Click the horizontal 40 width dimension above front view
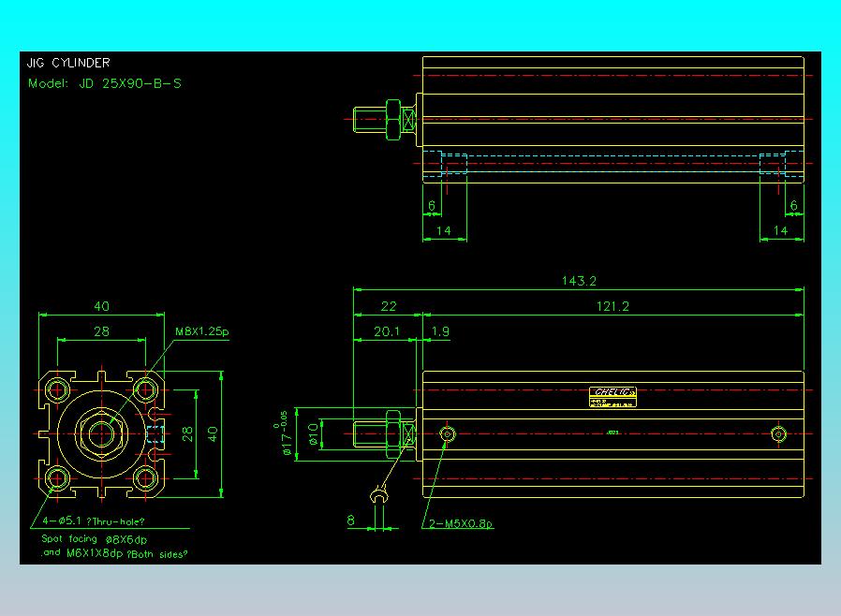The image size is (841, 616). pos(101,306)
